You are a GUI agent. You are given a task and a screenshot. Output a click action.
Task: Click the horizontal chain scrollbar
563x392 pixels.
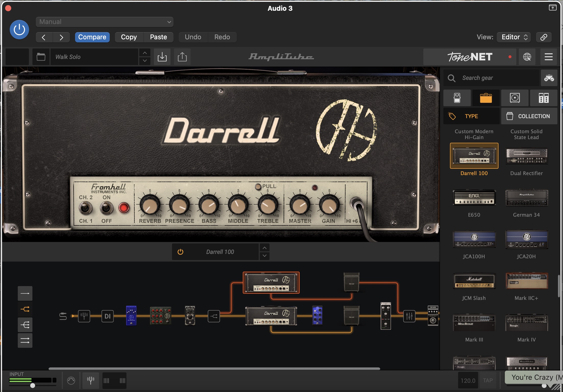point(214,369)
